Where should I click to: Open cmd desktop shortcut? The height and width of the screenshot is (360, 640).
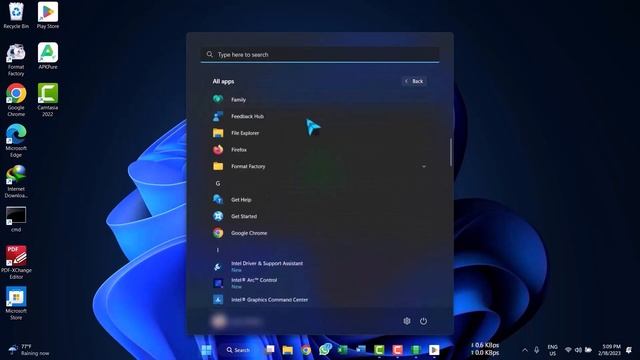(x=16, y=219)
